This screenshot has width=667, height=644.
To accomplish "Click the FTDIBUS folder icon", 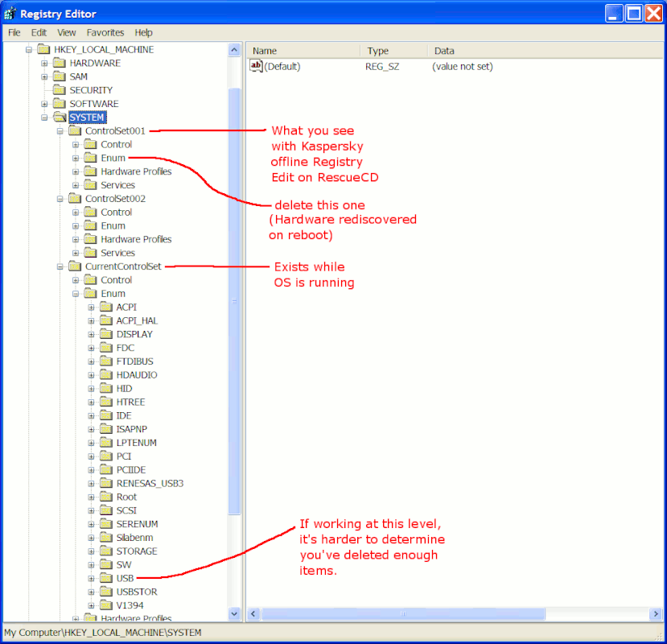I will [x=106, y=361].
